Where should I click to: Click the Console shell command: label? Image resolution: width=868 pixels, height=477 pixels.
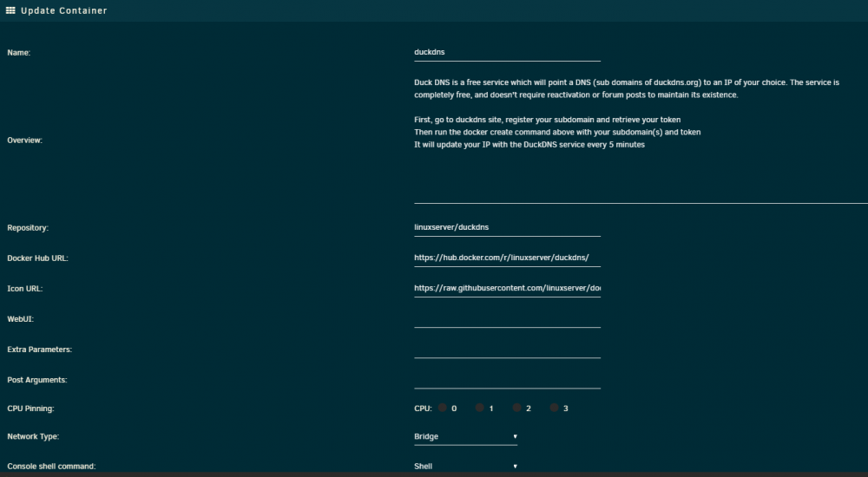pyautogui.click(x=51, y=467)
